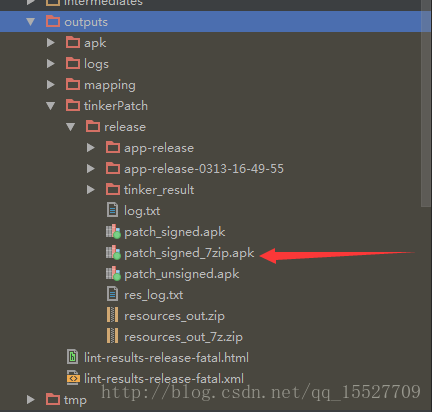Viewport: 432px width, 412px height.
Task: Collapse the outputs folder arrow
Action: point(31,22)
